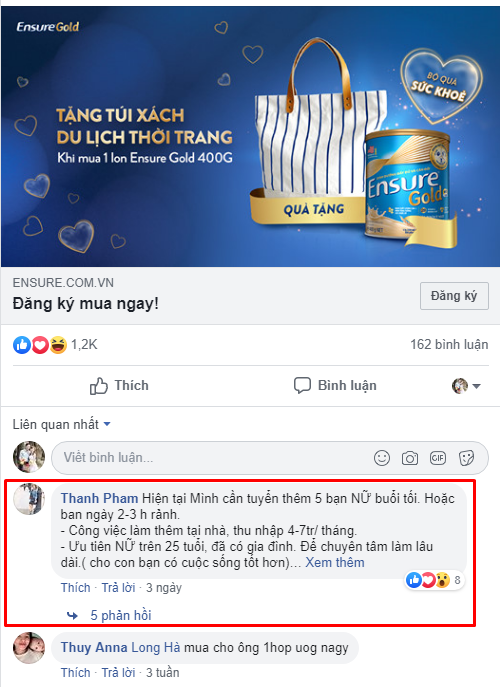Open Thanh Pham's profile name link
This screenshot has height=687, width=500.
[x=99, y=498]
